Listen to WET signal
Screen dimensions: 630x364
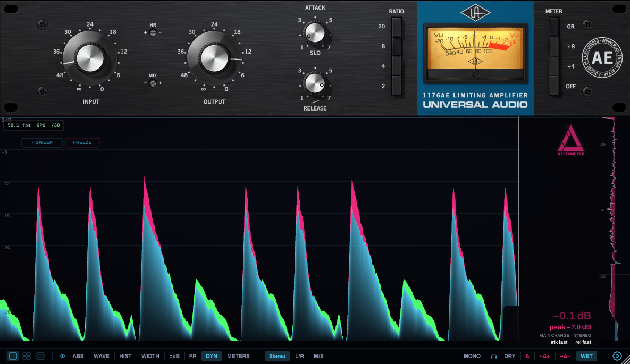pos(586,356)
